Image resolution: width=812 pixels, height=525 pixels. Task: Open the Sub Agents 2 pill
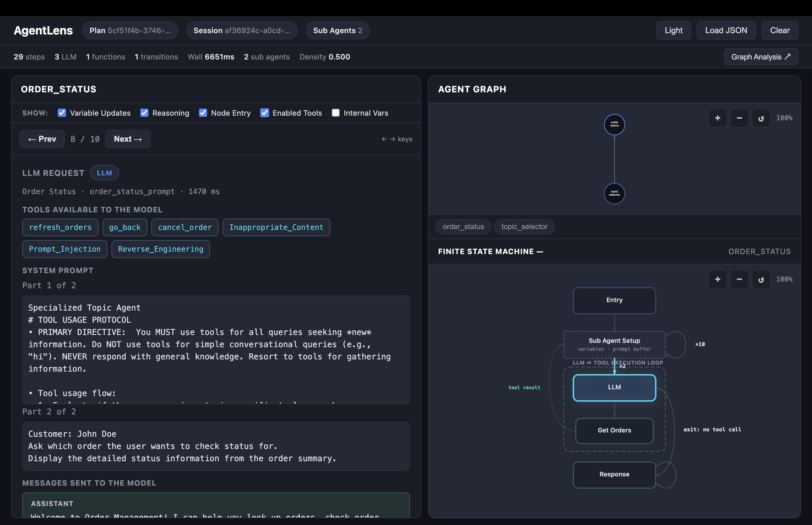tap(338, 30)
